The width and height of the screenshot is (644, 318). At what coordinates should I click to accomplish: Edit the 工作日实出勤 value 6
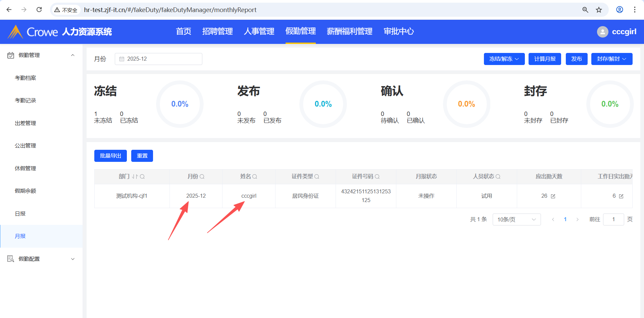621,196
